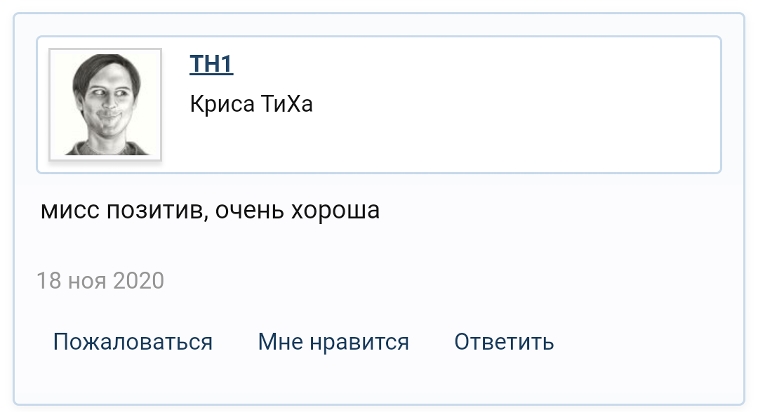
Task: Reply to TH1's comment
Action: click(504, 342)
